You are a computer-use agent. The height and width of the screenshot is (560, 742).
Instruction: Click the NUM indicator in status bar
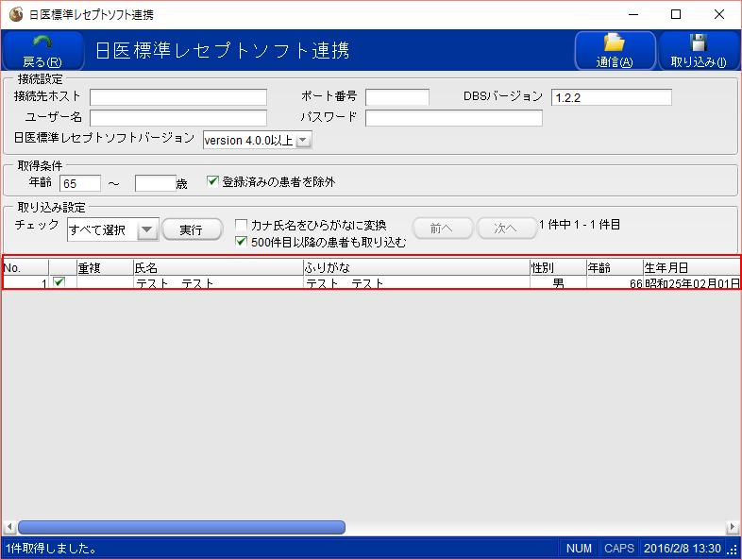579,548
